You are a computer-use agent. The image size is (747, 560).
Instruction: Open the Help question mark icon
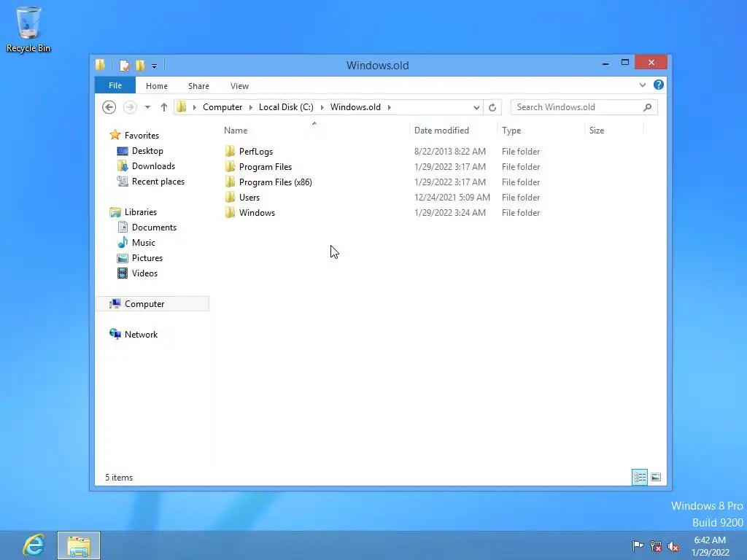coord(659,85)
